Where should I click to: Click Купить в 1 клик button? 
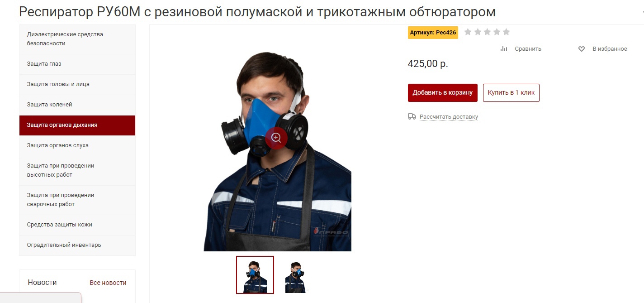pyautogui.click(x=511, y=92)
